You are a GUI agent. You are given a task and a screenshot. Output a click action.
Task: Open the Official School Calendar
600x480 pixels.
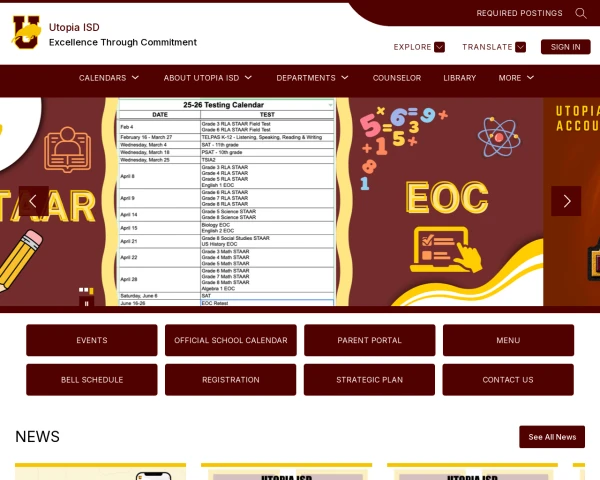231,340
